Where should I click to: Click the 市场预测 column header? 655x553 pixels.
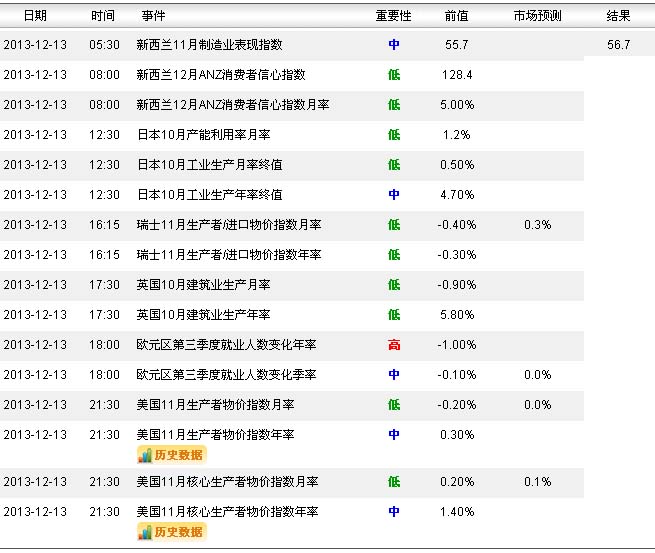(538, 16)
